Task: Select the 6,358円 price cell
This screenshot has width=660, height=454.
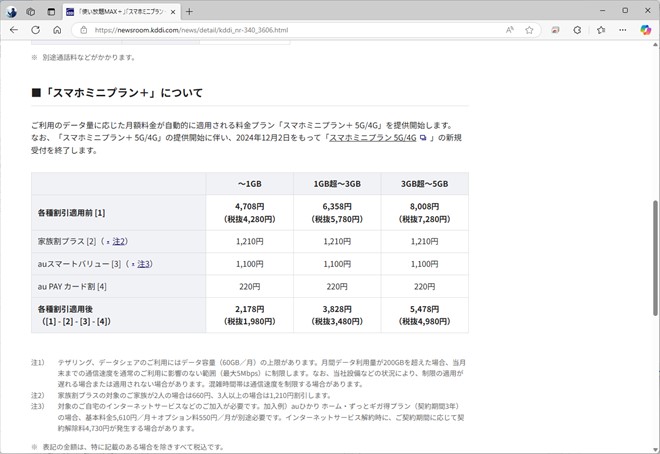Action: pos(337,212)
